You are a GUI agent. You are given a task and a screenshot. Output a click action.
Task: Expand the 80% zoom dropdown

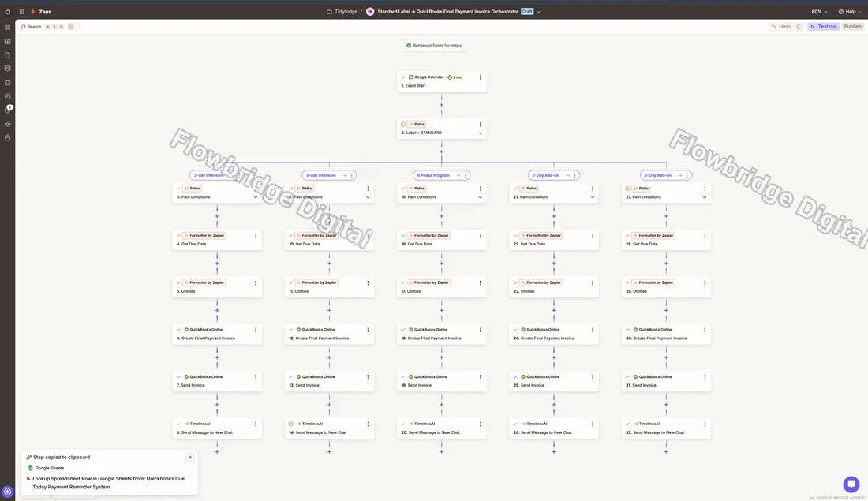pos(819,12)
